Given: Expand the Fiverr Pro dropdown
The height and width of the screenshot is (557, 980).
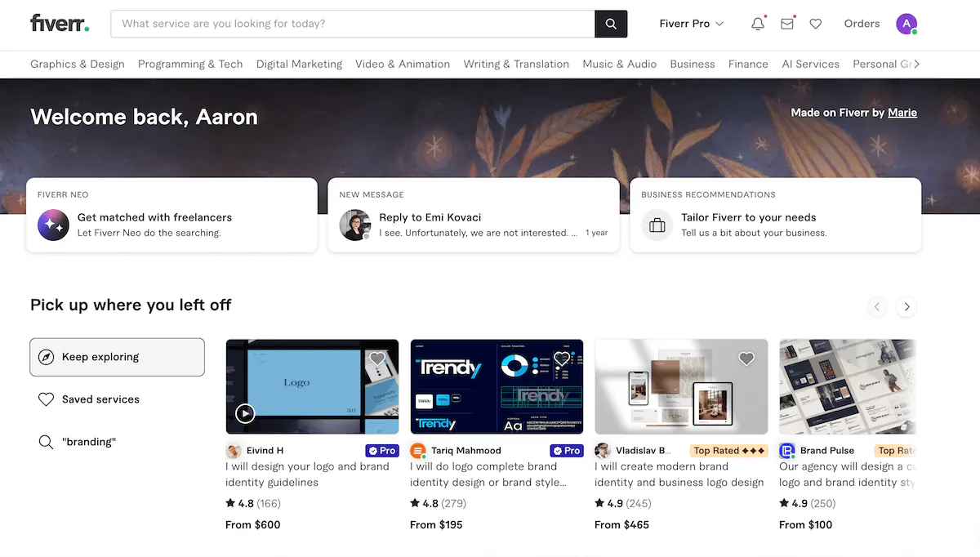Looking at the screenshot, I should pos(692,24).
